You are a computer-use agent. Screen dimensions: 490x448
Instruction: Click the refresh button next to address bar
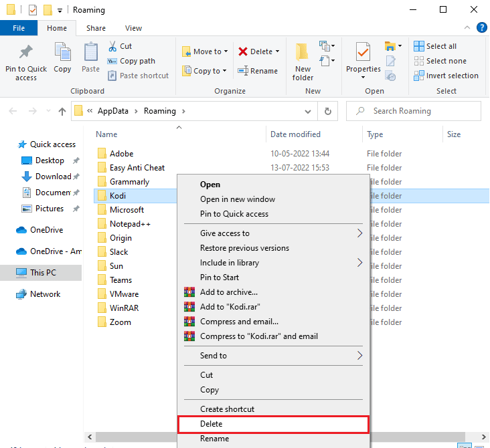(x=327, y=111)
